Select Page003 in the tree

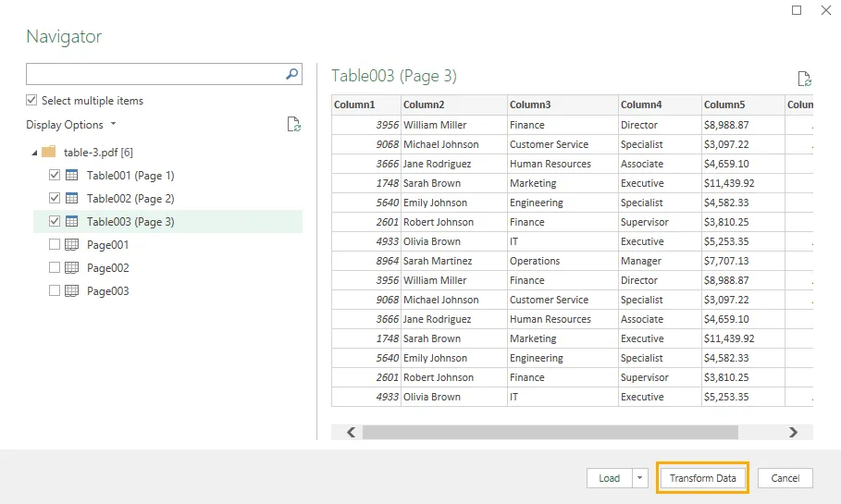[108, 290]
